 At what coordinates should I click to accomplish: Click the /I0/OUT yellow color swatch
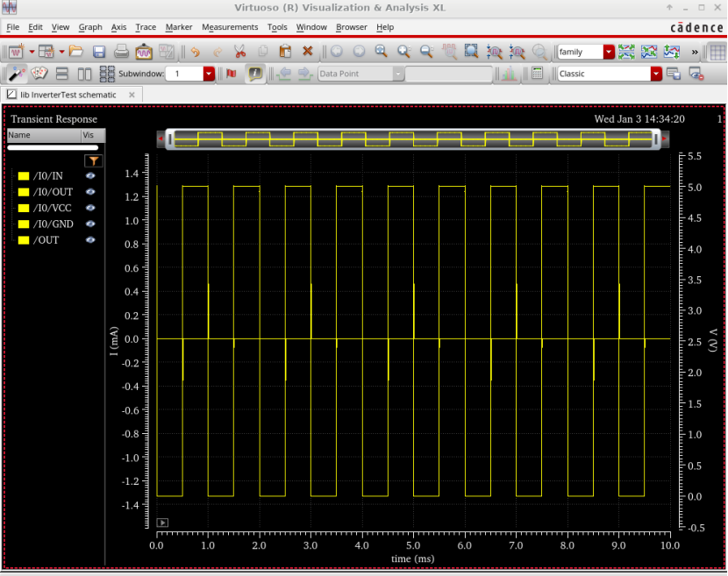click(24, 192)
